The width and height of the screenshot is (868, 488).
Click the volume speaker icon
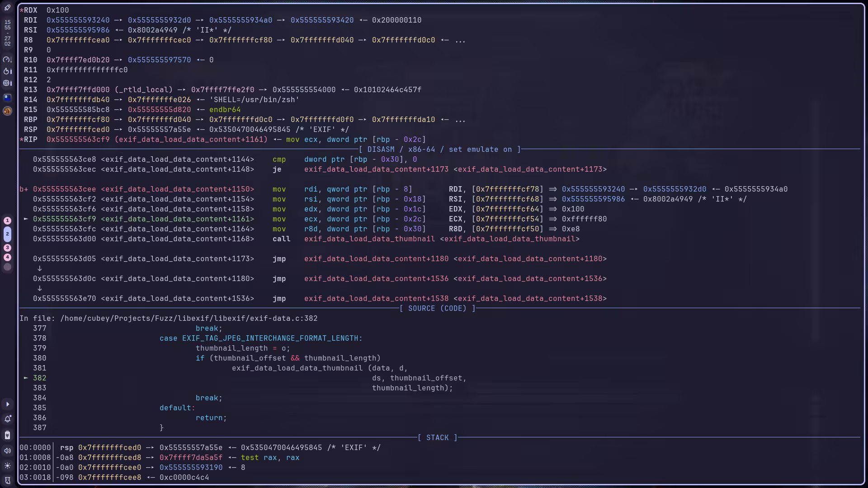[x=7, y=450]
